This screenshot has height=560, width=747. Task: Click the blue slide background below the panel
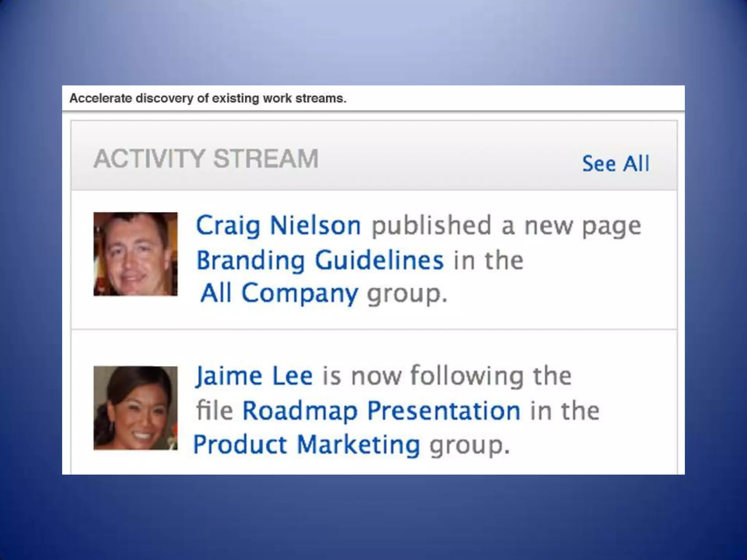pos(373,518)
